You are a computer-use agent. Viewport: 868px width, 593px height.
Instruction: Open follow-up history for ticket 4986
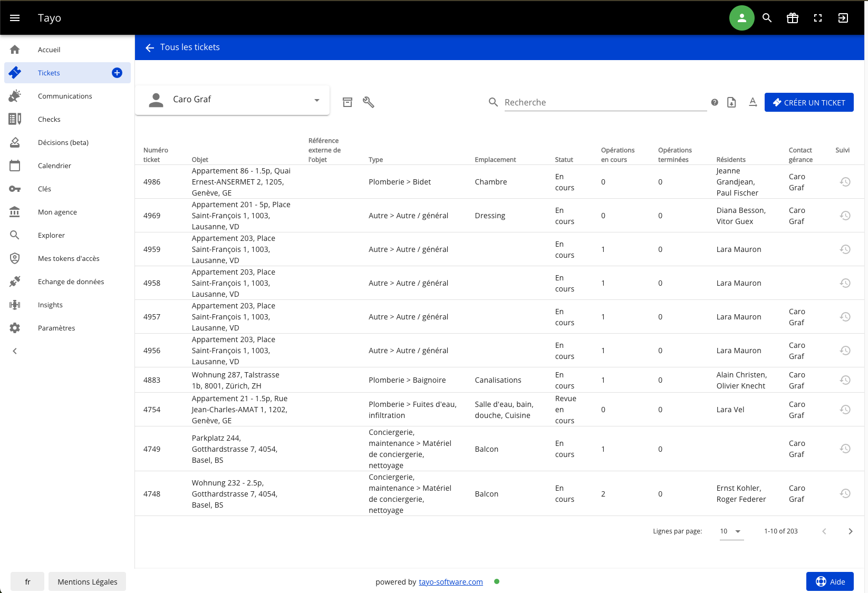(845, 182)
